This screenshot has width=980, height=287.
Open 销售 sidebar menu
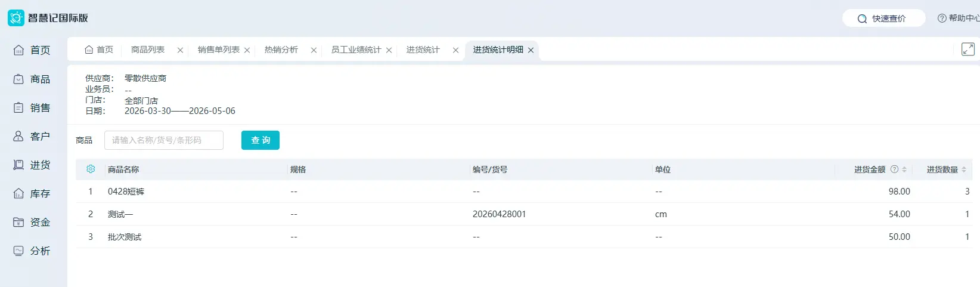[32, 108]
